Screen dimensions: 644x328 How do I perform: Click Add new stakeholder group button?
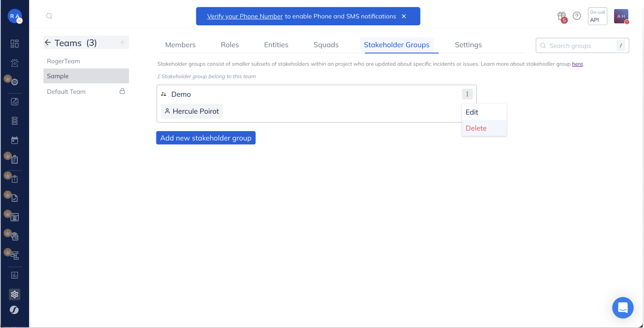(x=206, y=138)
